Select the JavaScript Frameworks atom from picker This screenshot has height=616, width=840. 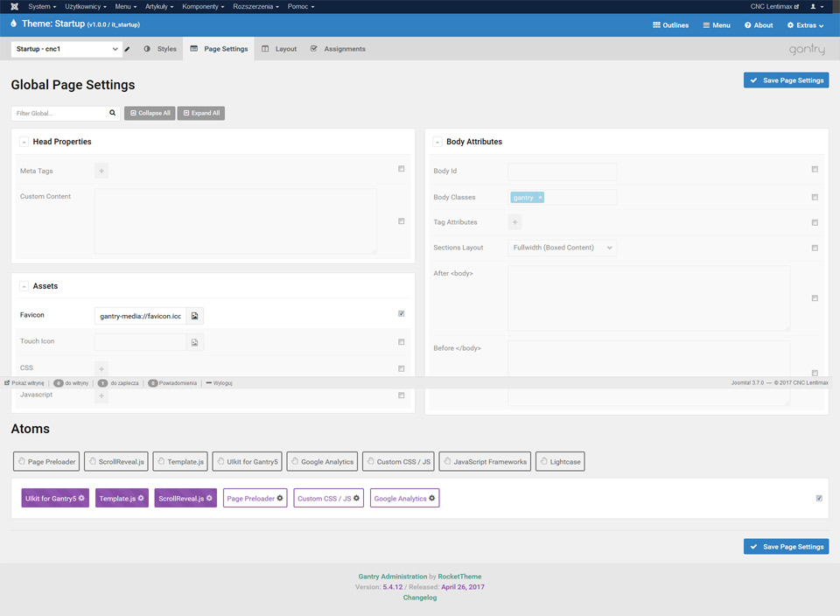point(485,462)
